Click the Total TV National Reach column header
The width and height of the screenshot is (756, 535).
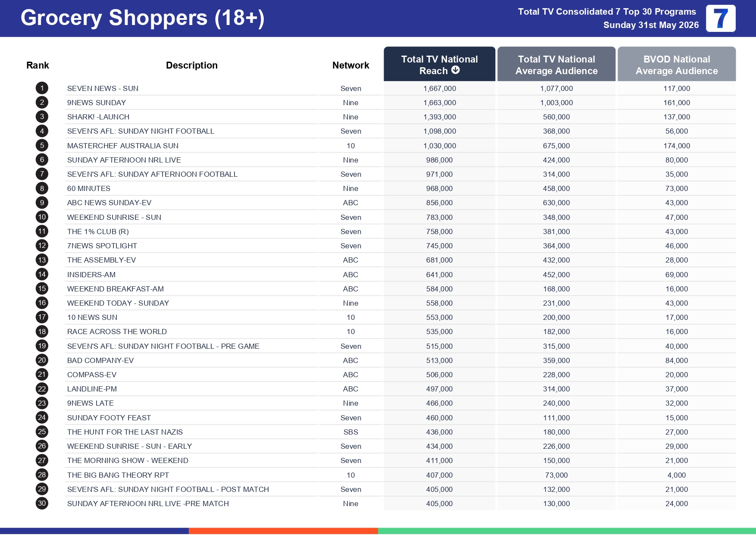[x=439, y=64]
